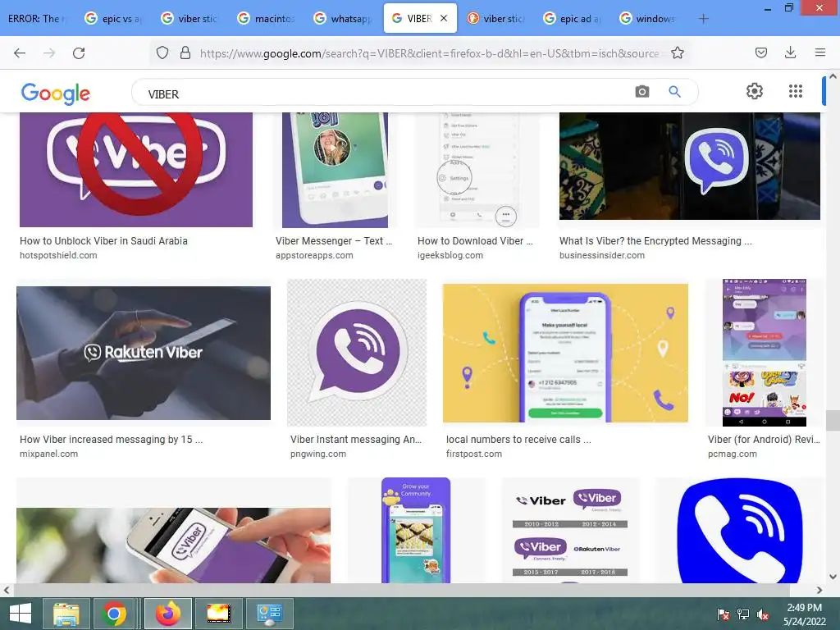Switch to the DuckDuckGo viber stickers tab

(x=495, y=19)
